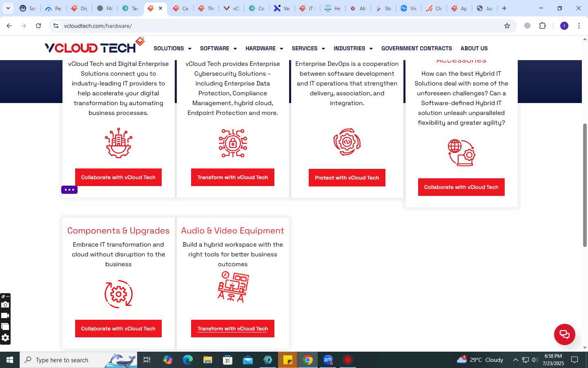Viewport: 588px width, 368px height.
Task: Open the notification center icon
Action: pos(575,360)
